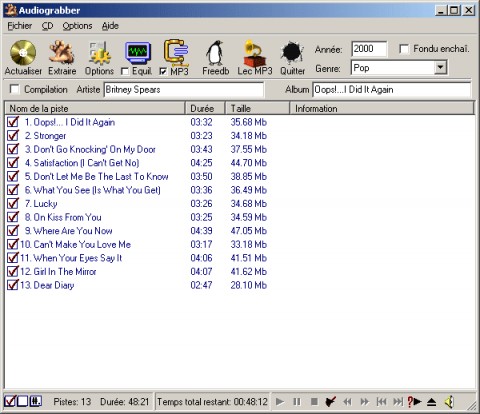
Task: Play the selected CD track
Action: tap(280, 402)
